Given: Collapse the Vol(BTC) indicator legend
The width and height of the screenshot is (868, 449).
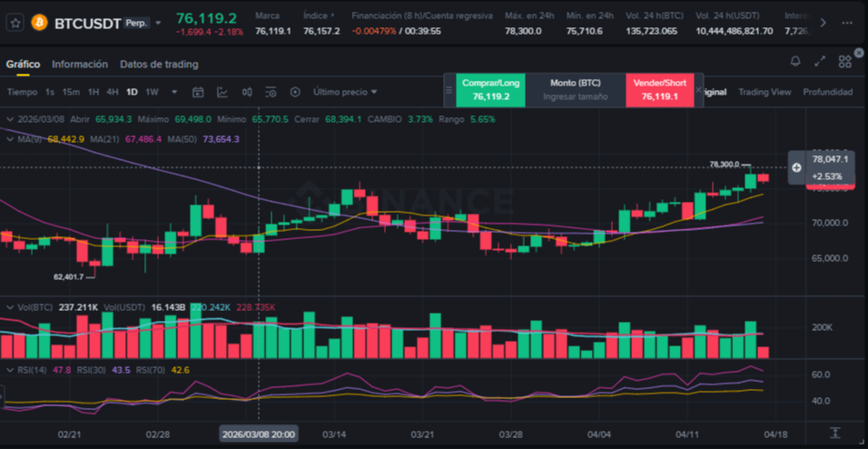Looking at the screenshot, I should (9, 307).
